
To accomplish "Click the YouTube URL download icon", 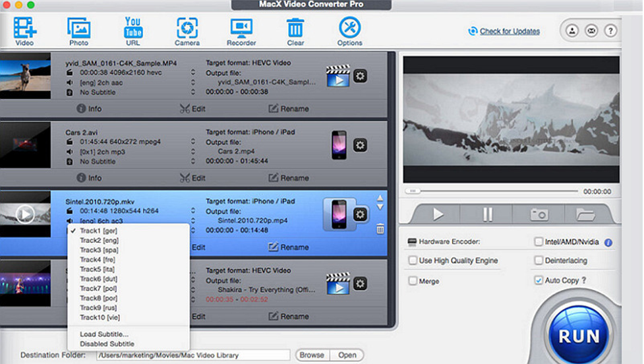I will tap(132, 30).
